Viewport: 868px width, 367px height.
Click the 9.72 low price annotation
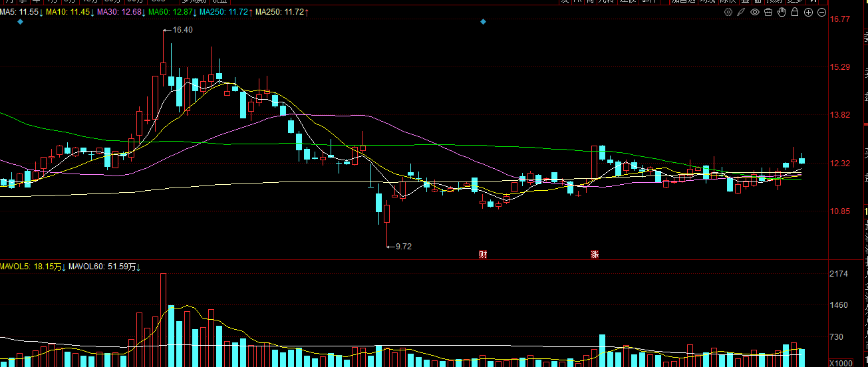(404, 246)
